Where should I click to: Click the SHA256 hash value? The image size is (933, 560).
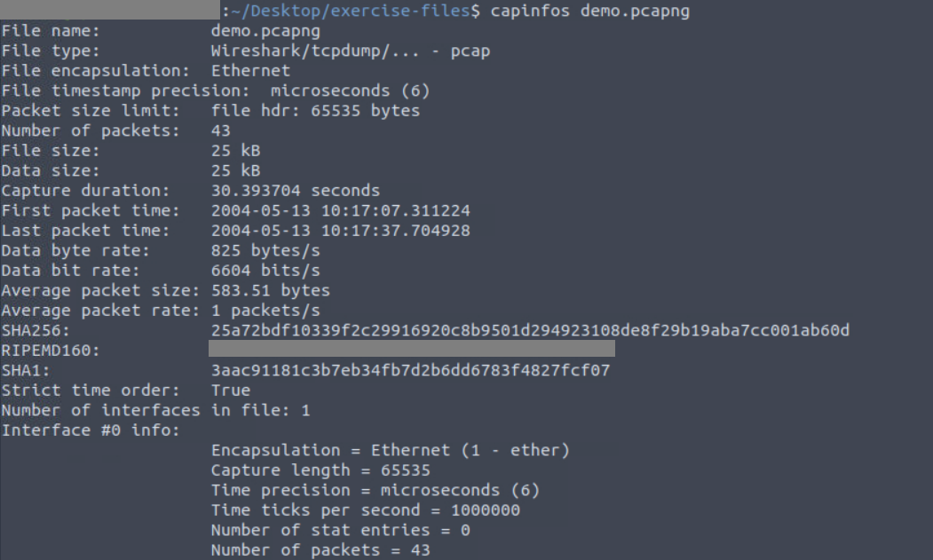(x=530, y=330)
